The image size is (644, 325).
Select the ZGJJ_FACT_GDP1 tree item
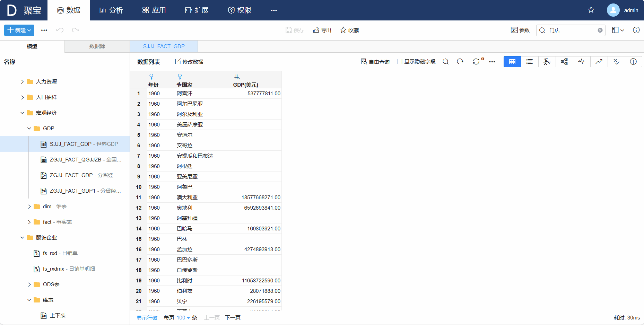coord(65,191)
